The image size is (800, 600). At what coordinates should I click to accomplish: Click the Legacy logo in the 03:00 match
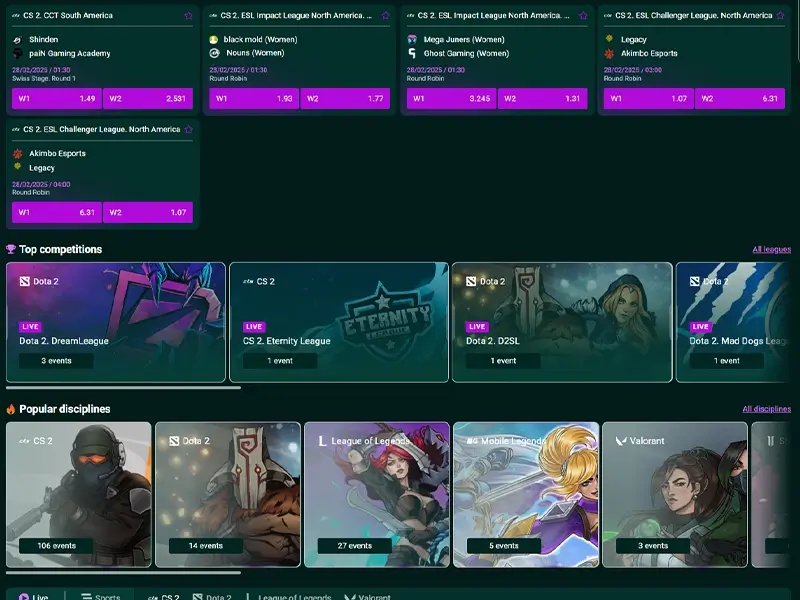[x=609, y=39]
